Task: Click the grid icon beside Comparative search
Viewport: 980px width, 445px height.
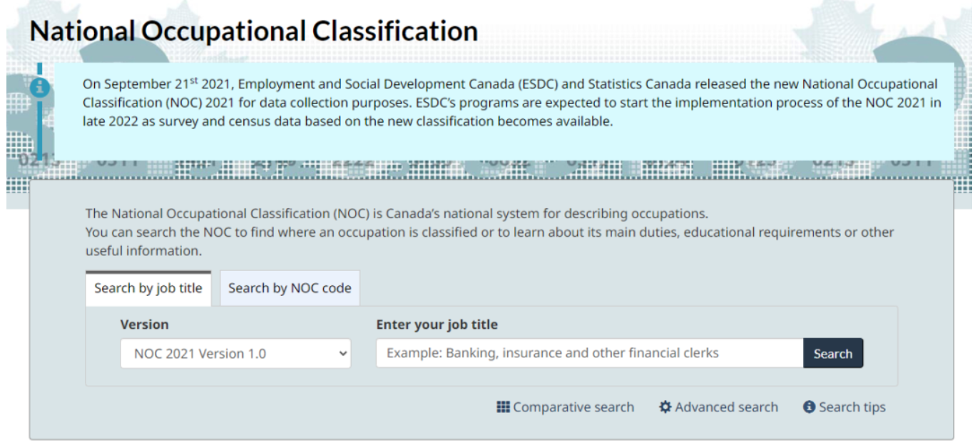Action: [504, 407]
